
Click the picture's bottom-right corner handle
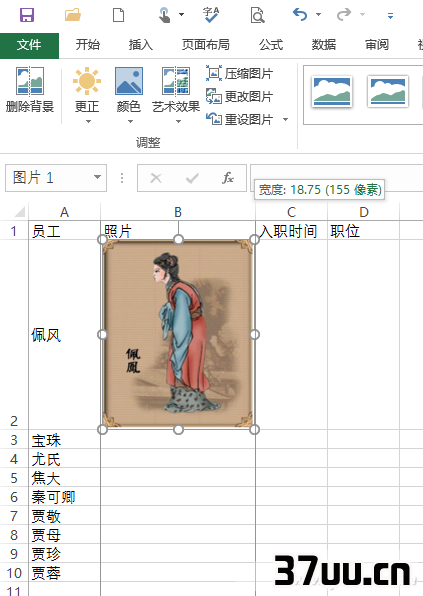click(255, 430)
